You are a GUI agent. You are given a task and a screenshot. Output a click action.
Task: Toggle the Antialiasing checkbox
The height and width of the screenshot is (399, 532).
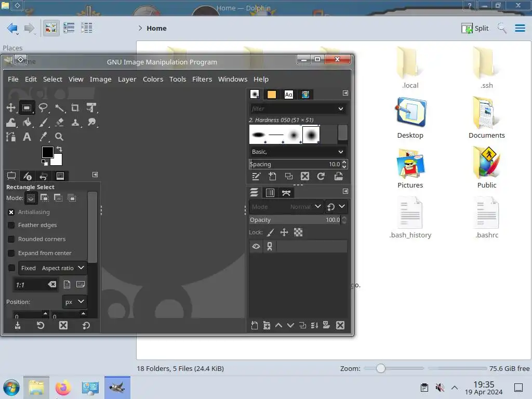tap(11, 212)
